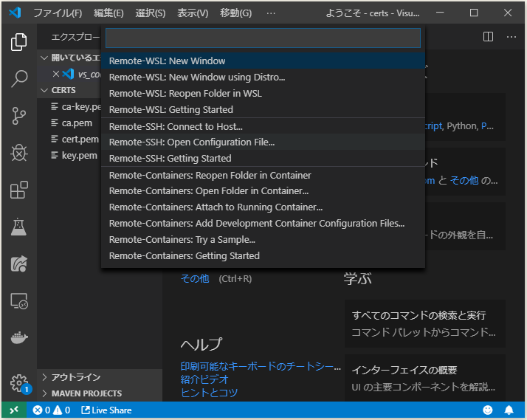Viewport: 527px width, 420px height.
Task: Select Remote-Containers: Open Folder in Container...
Action: click(x=263, y=191)
